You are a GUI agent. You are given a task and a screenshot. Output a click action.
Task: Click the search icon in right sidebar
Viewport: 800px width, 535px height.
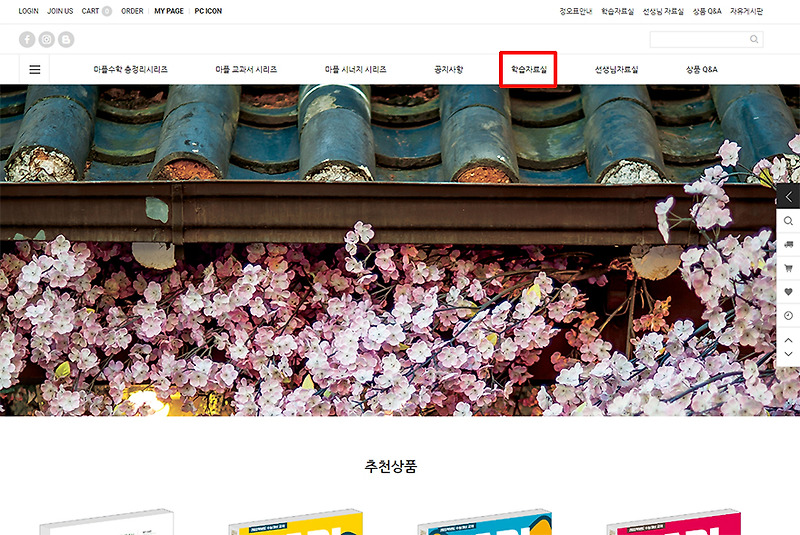click(788, 221)
